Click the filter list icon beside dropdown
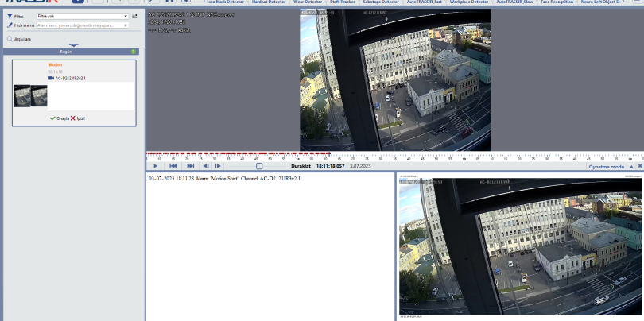Viewport: 644px width, 321px height. click(134, 17)
